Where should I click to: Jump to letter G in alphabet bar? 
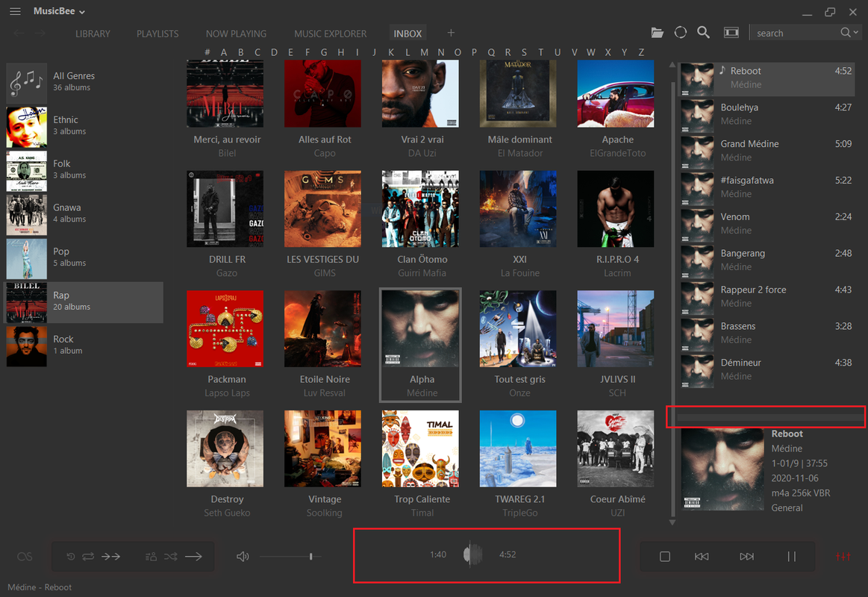[324, 52]
